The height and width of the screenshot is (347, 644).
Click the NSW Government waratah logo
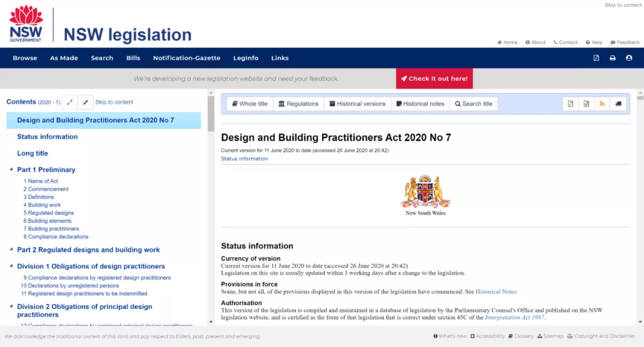[x=26, y=23]
